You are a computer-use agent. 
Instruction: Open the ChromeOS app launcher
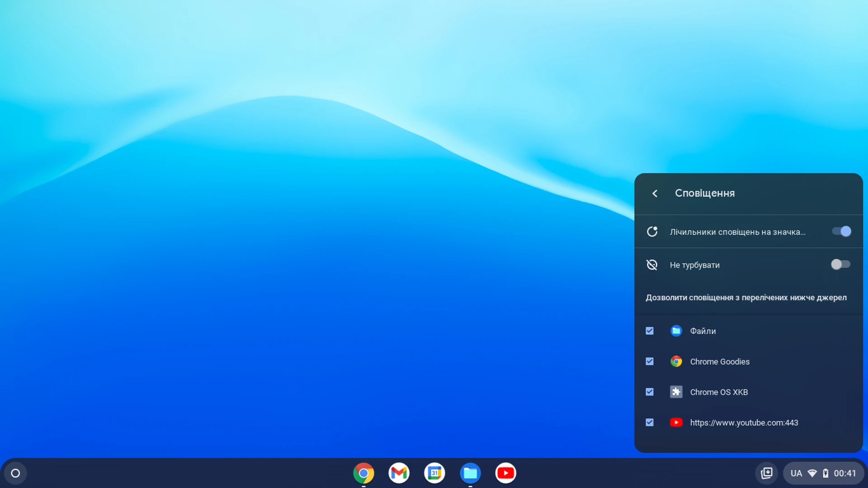click(15, 473)
